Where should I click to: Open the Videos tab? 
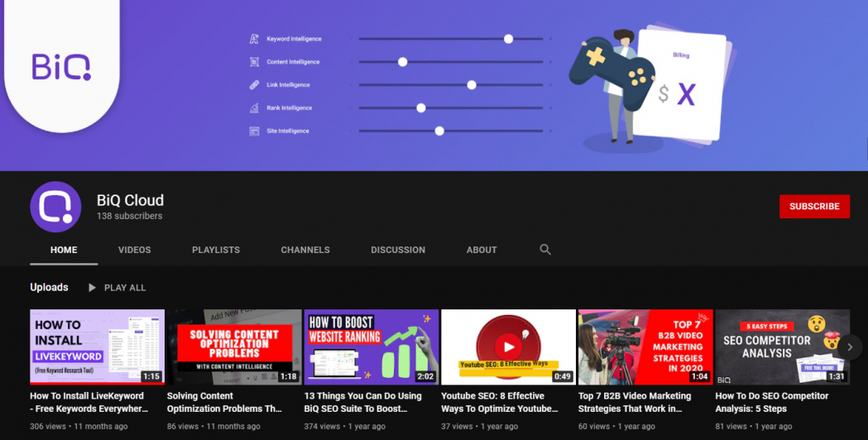pos(135,250)
